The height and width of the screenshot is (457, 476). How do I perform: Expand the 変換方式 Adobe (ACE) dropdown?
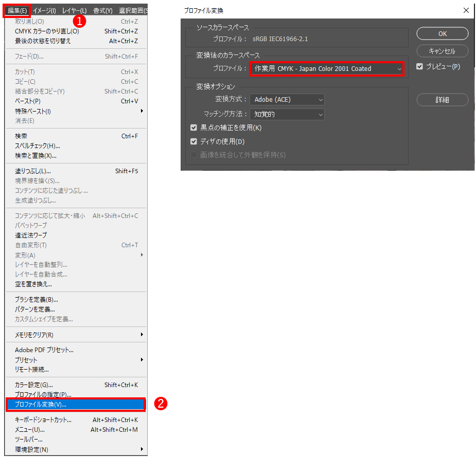click(288, 100)
